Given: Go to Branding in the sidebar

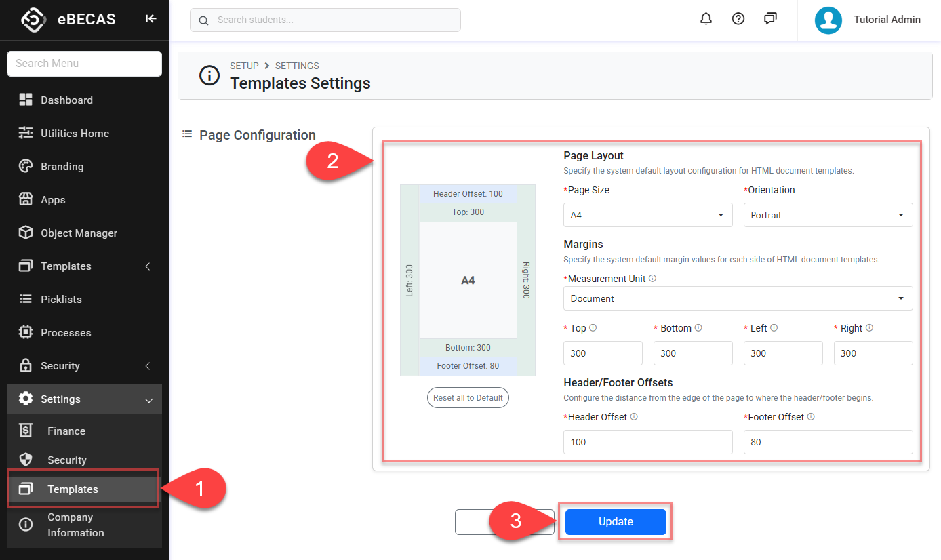Looking at the screenshot, I should click(62, 167).
